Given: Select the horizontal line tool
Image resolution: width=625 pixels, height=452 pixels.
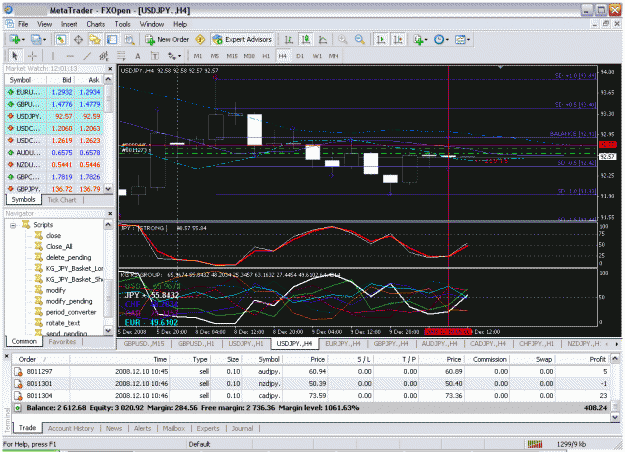Looking at the screenshot, I should tap(70, 56).
